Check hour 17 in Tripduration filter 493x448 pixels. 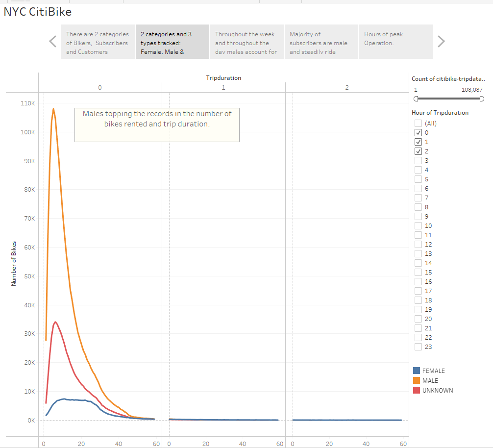pos(418,291)
